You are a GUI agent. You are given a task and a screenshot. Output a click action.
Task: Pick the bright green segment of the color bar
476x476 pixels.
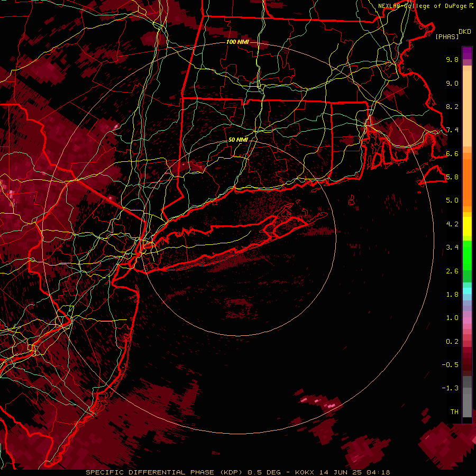coord(467,257)
